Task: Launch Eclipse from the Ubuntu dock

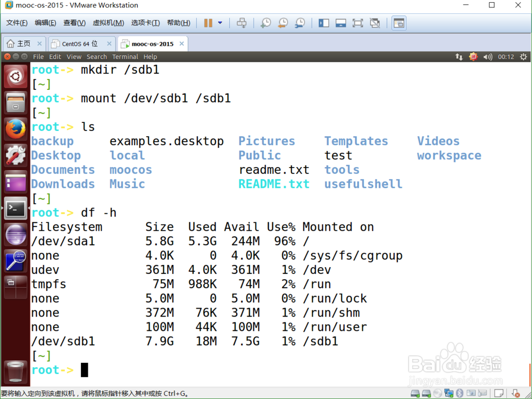Action: pos(15,234)
